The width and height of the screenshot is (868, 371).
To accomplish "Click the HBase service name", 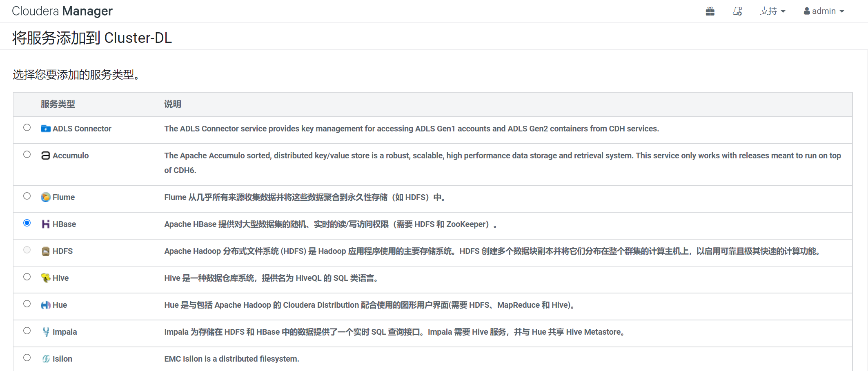I will [x=65, y=224].
